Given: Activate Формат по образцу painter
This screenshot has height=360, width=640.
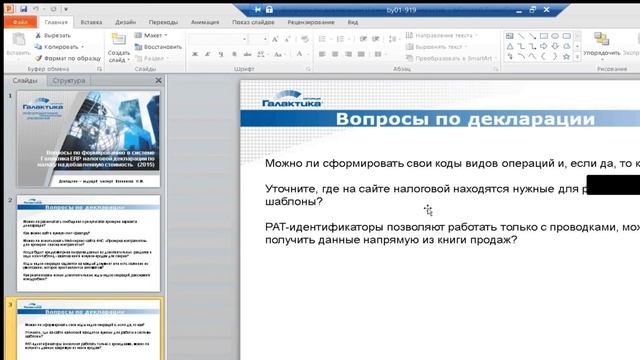Looking at the screenshot, I should click(67, 58).
